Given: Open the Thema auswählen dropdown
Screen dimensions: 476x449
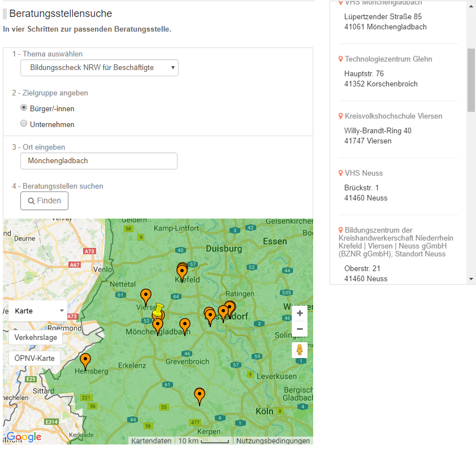Looking at the screenshot, I should (x=99, y=68).
